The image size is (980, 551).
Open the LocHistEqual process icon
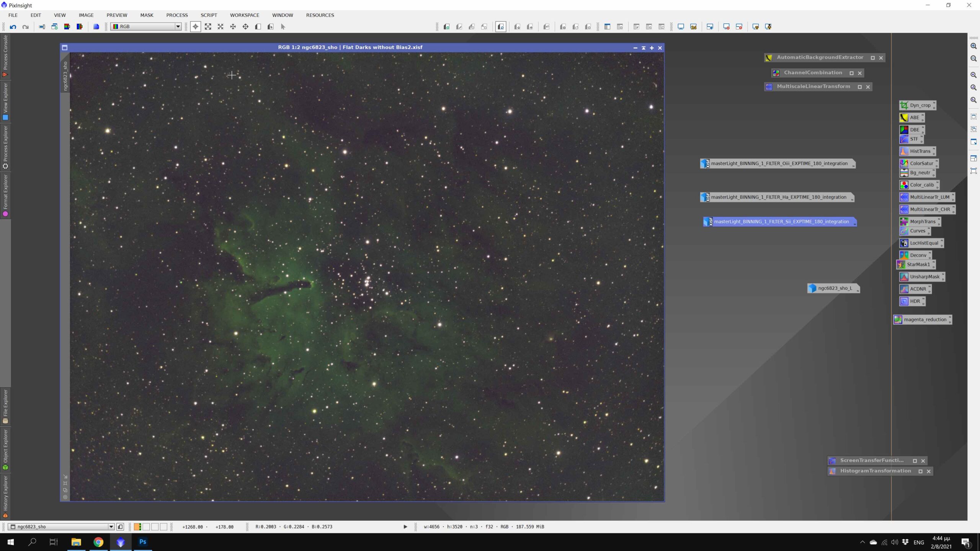[x=922, y=243]
